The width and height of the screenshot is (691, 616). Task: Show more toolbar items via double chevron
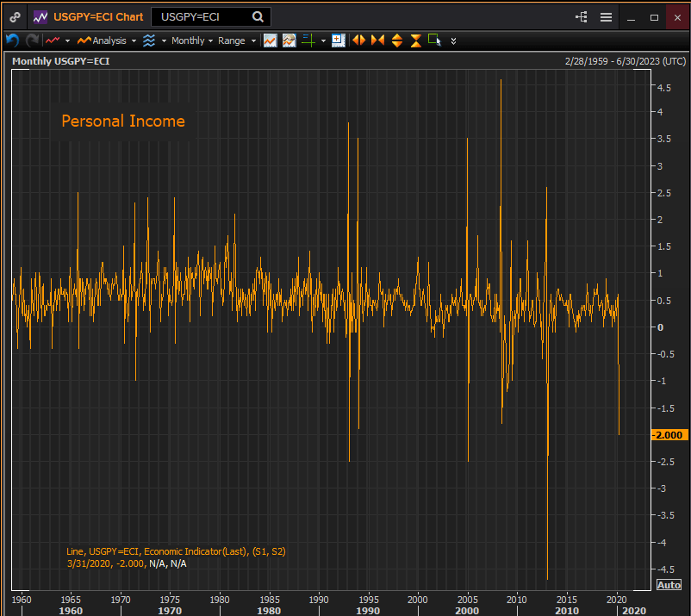454,40
